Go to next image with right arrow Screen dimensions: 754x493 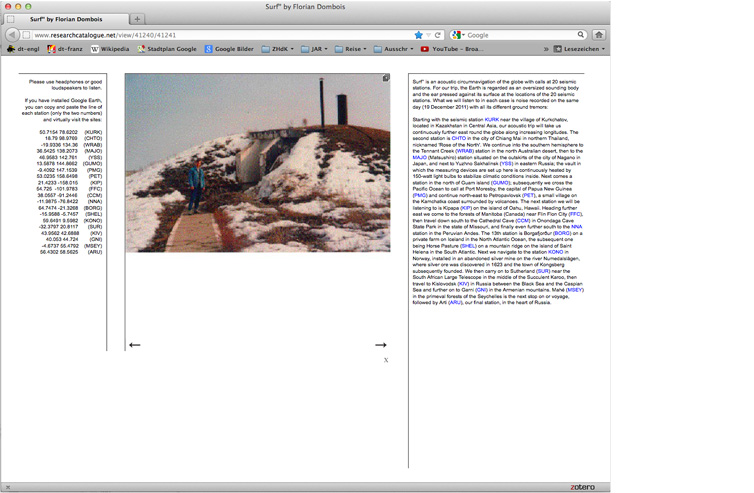[381, 345]
